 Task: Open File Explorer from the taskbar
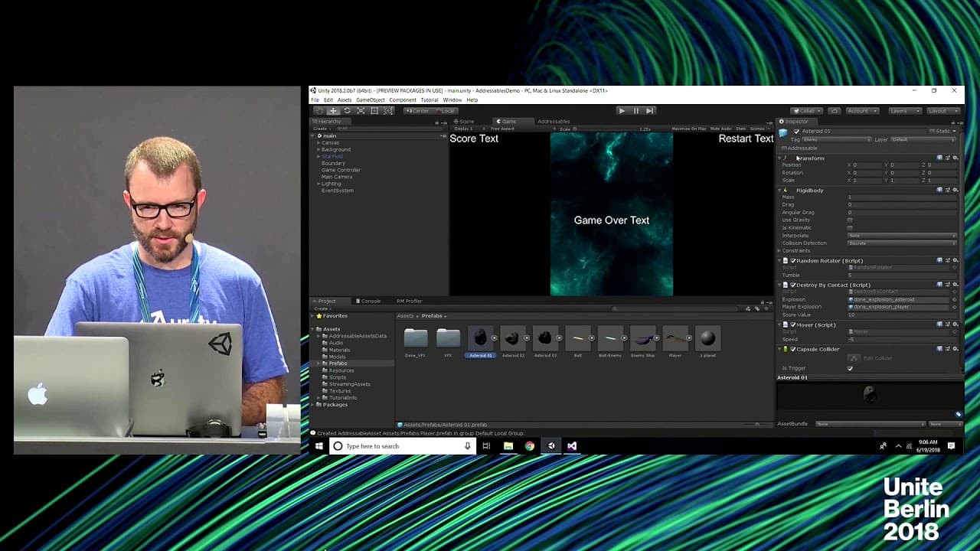click(508, 446)
